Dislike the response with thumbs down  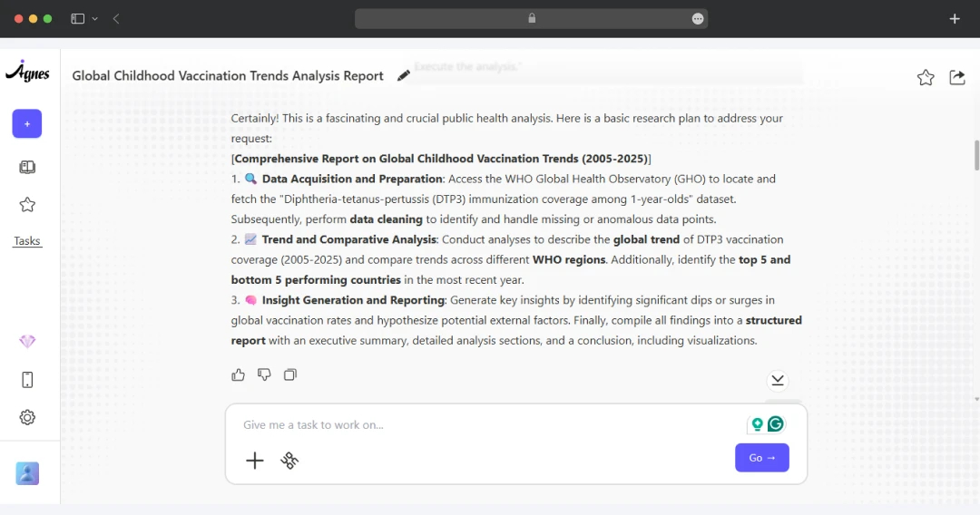click(x=264, y=374)
